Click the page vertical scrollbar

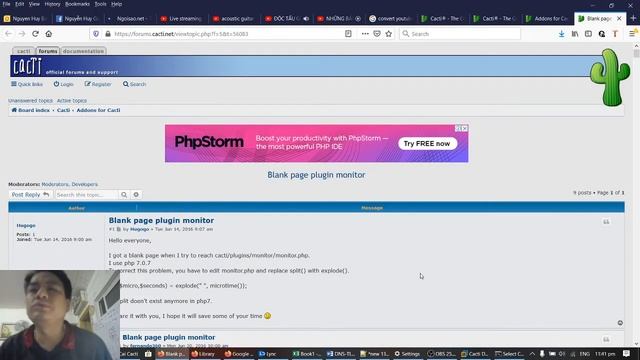[636, 196]
